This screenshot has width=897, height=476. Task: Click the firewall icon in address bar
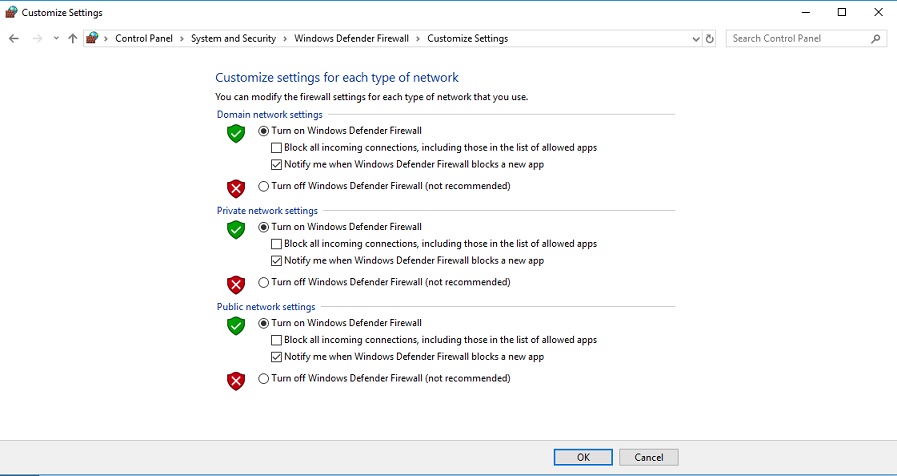click(x=92, y=38)
